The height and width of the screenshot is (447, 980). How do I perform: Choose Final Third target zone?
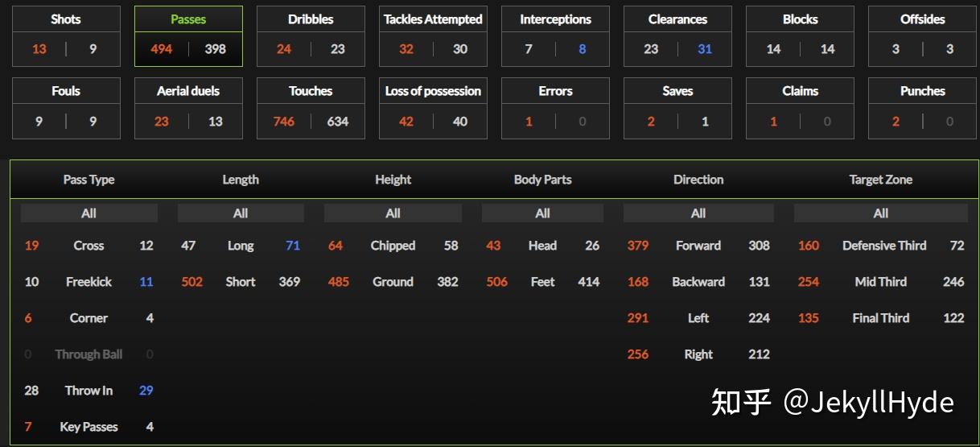881,318
